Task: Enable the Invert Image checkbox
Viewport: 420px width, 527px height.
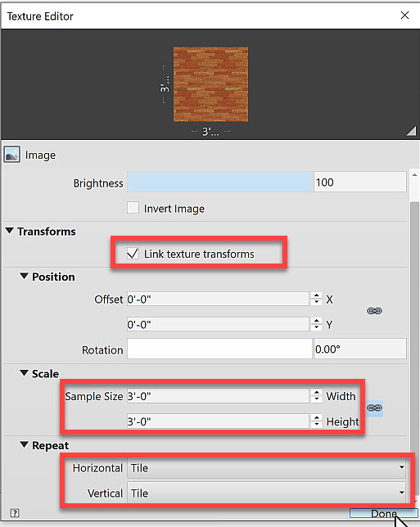Action: coord(133,208)
